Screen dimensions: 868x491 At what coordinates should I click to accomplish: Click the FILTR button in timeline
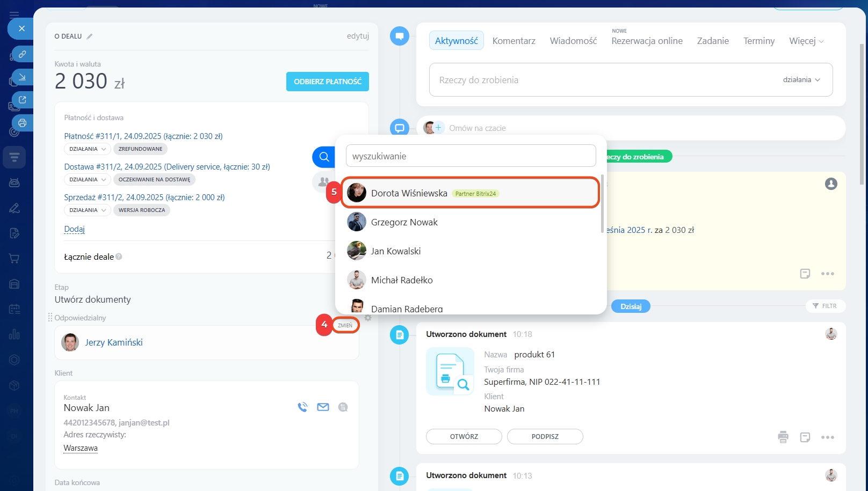click(825, 306)
